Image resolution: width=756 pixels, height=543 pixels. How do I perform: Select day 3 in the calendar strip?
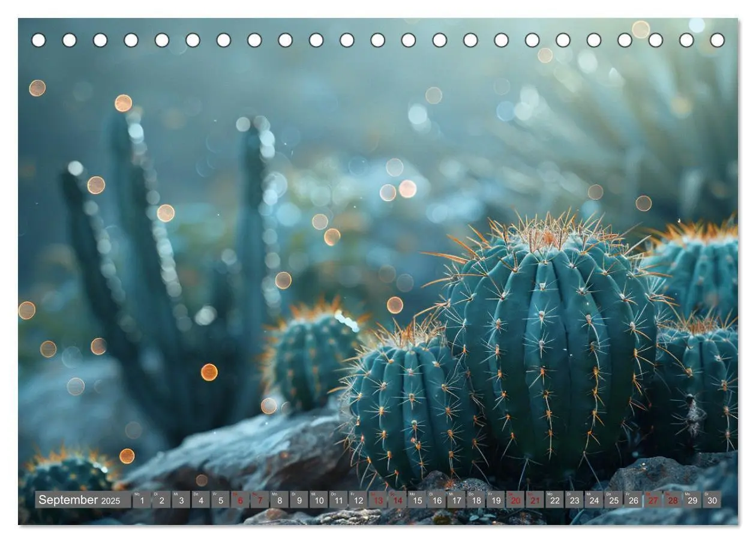(x=181, y=500)
